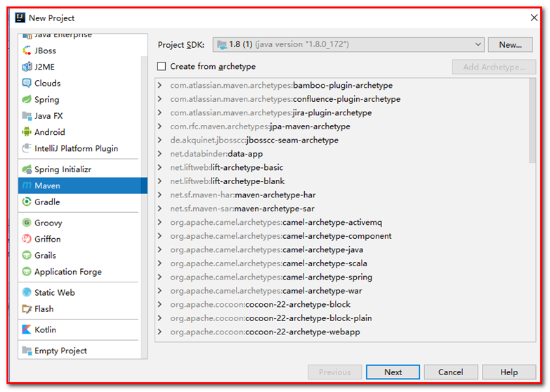Click the IntelliJ logo in title bar
The width and height of the screenshot is (550, 392).
click(20, 17)
